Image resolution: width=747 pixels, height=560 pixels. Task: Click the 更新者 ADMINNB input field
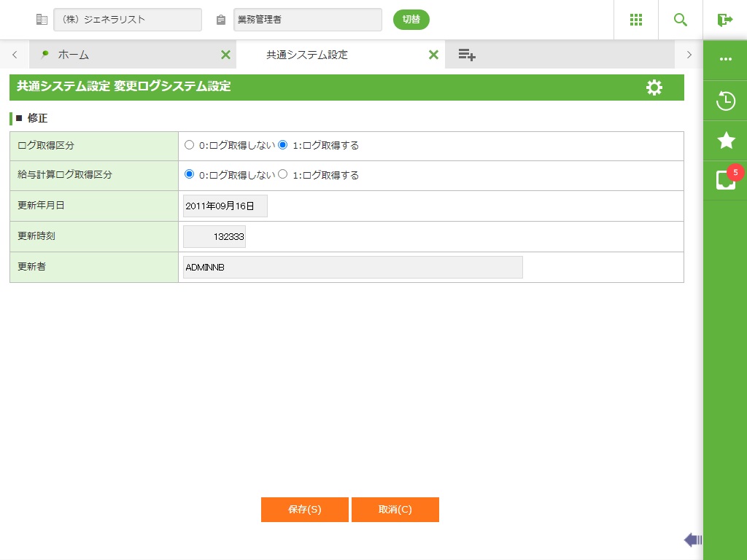352,268
